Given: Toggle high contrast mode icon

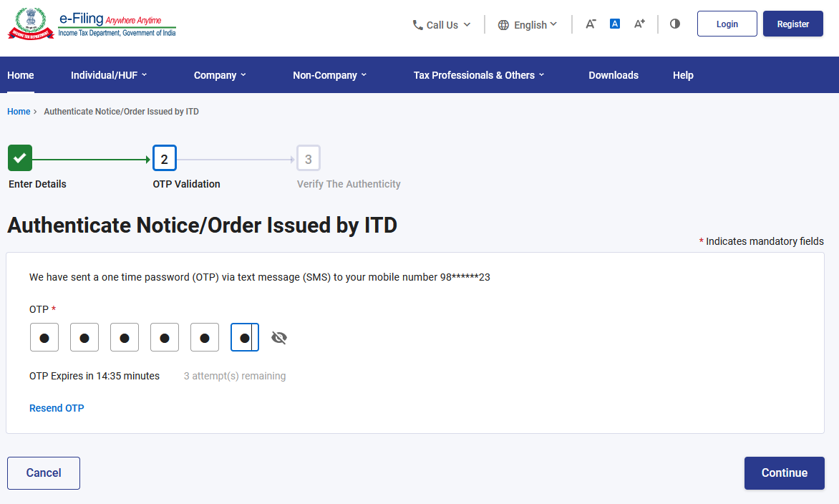Looking at the screenshot, I should (x=675, y=24).
